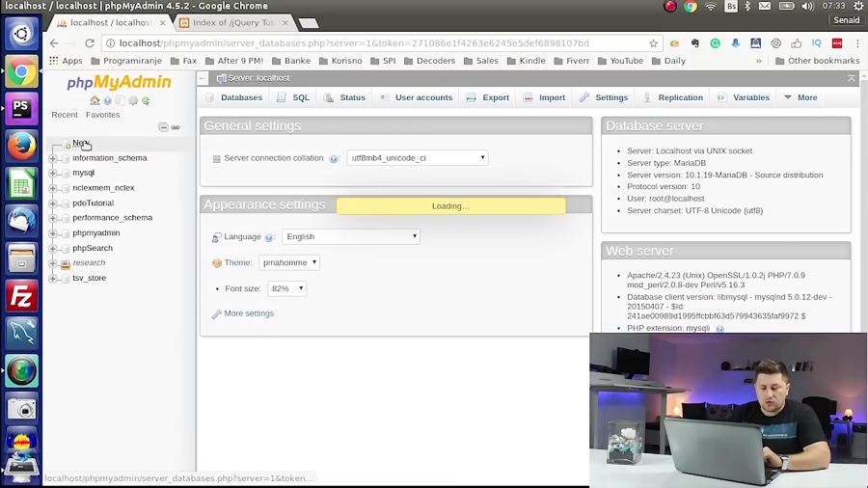The image size is (868, 488).
Task: Click the More settings link
Action: (x=248, y=313)
